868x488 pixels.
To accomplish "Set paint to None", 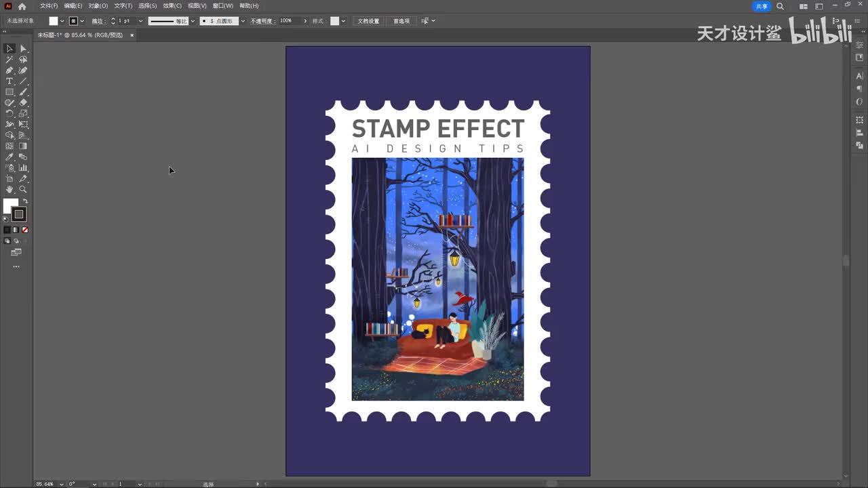I will coord(25,230).
